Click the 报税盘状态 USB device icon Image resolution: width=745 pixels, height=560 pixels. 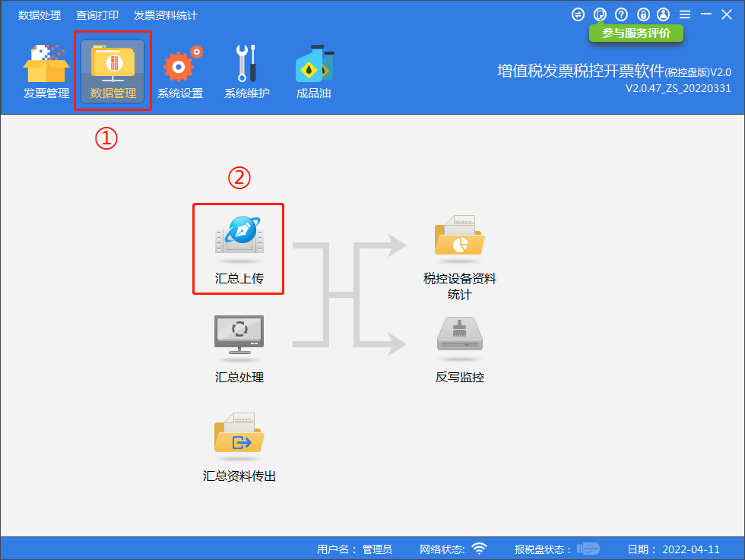[x=588, y=549]
